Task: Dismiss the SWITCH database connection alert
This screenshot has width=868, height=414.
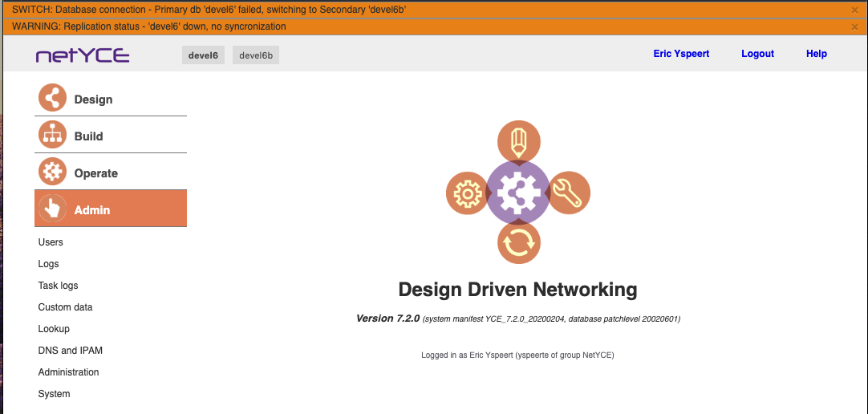Action: pos(854,10)
